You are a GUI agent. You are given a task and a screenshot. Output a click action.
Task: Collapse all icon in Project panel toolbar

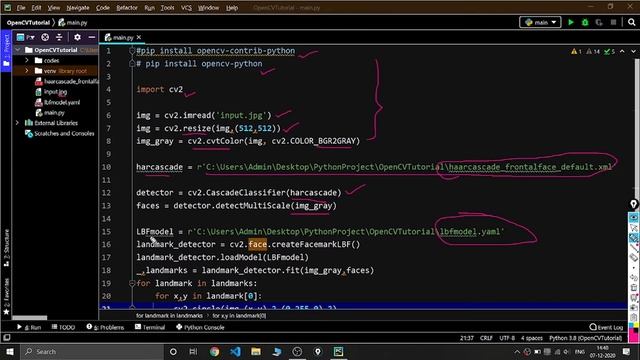click(59, 37)
